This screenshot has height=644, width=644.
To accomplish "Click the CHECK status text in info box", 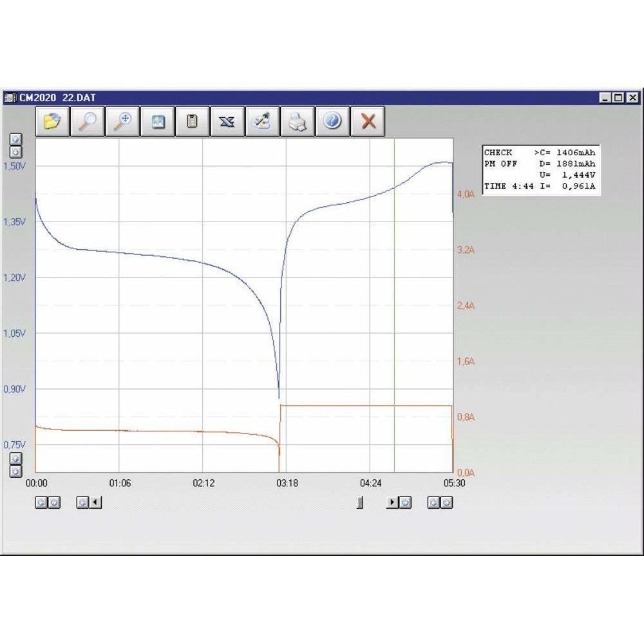I will 498,153.
